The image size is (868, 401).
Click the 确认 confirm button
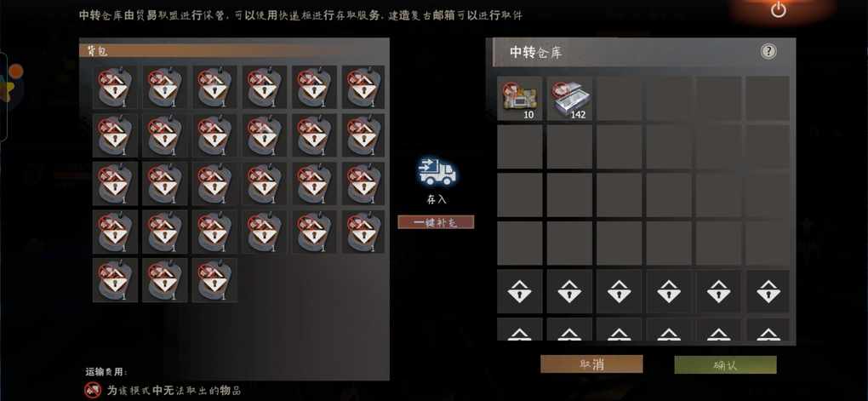(x=725, y=364)
